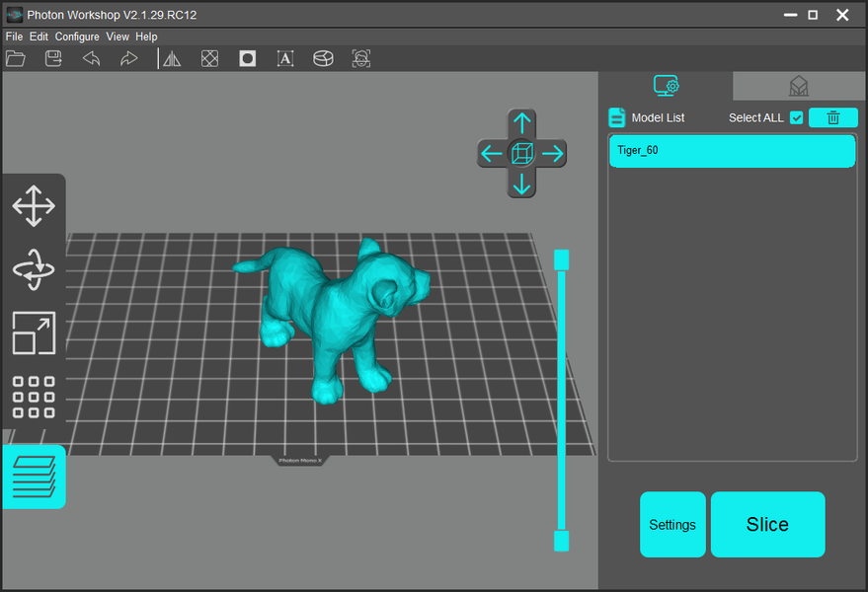868x592 pixels.
Task: Click the Settings button
Action: point(672,525)
